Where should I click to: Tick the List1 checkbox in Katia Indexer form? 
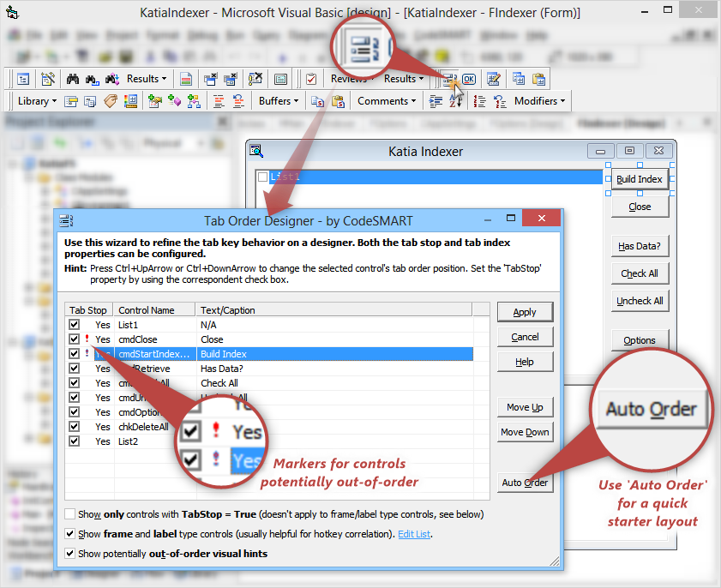coord(262,177)
